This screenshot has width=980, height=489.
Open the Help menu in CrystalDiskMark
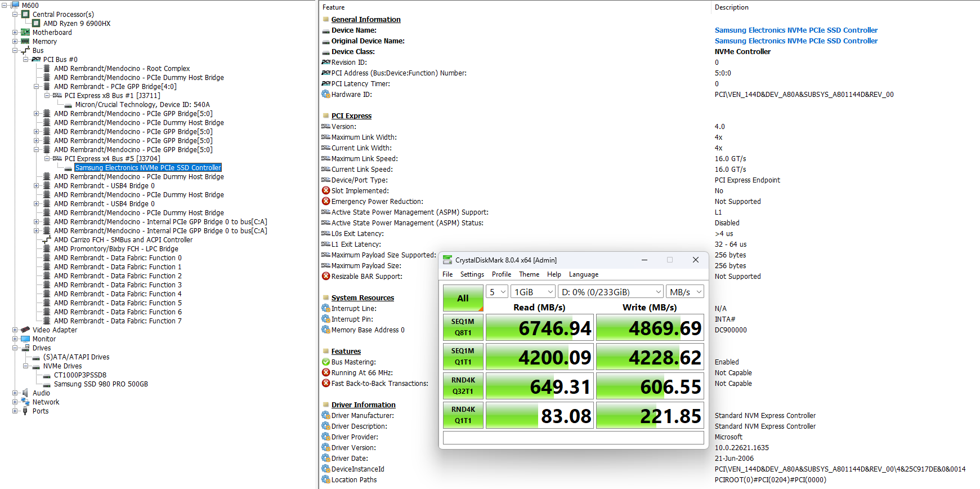click(554, 274)
